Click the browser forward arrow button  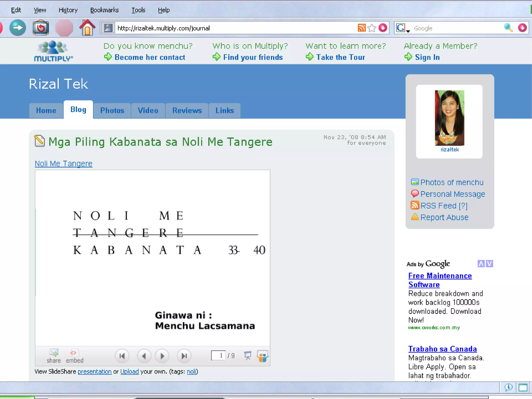pos(17,28)
